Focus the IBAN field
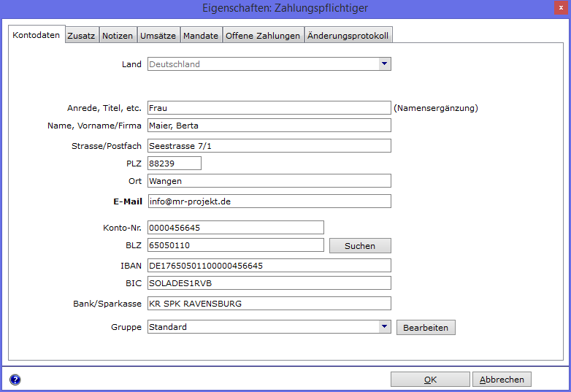 click(269, 265)
